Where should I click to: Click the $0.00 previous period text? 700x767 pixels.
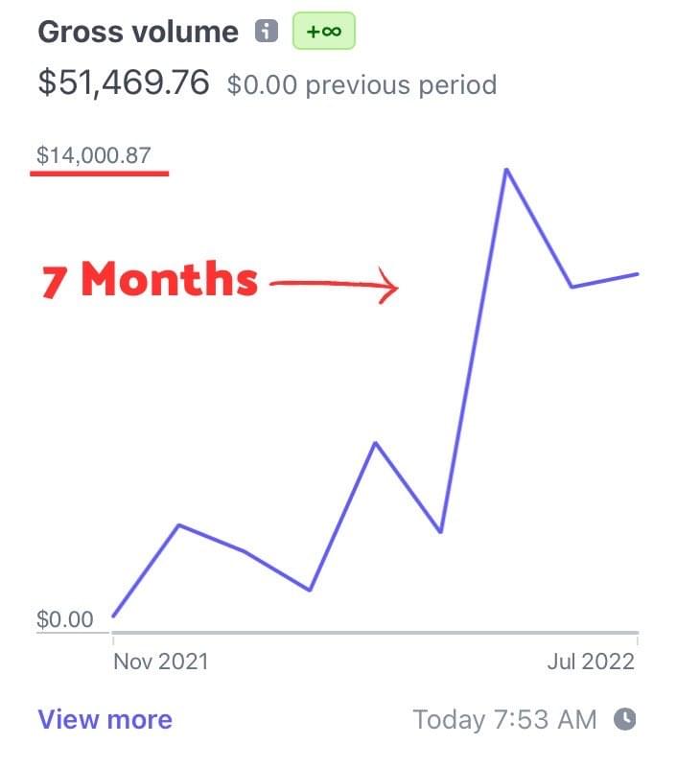tap(362, 84)
